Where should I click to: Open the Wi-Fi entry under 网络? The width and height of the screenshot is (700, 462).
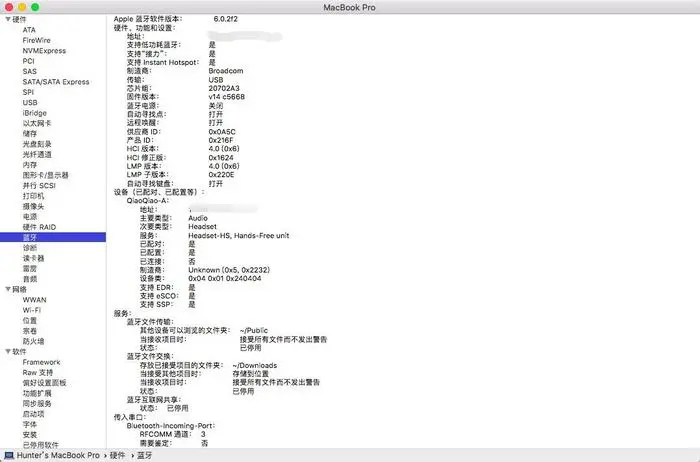pyautogui.click(x=32, y=310)
